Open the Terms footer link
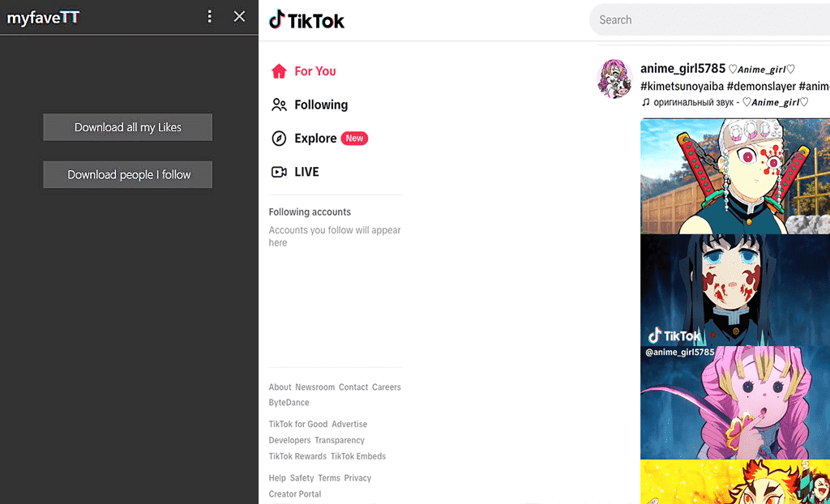Screen dimensions: 830x504 coord(329,477)
